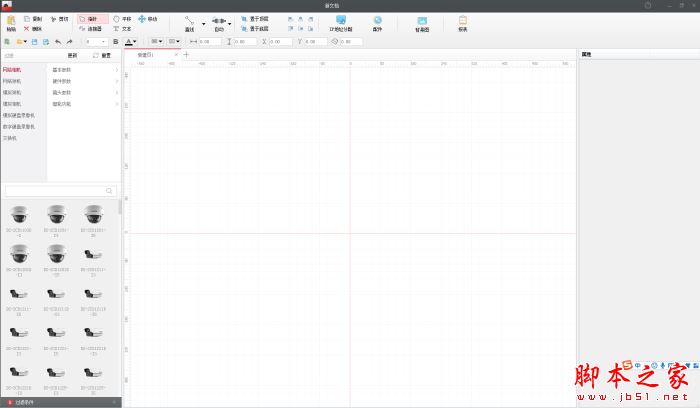Image resolution: width=700 pixels, height=408 pixels.
Task: Expand the filter conditions bar at bottom
Action: pyautogui.click(x=61, y=403)
